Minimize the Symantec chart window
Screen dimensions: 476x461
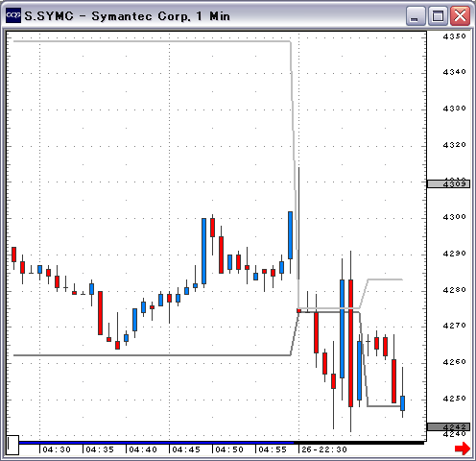tap(416, 15)
